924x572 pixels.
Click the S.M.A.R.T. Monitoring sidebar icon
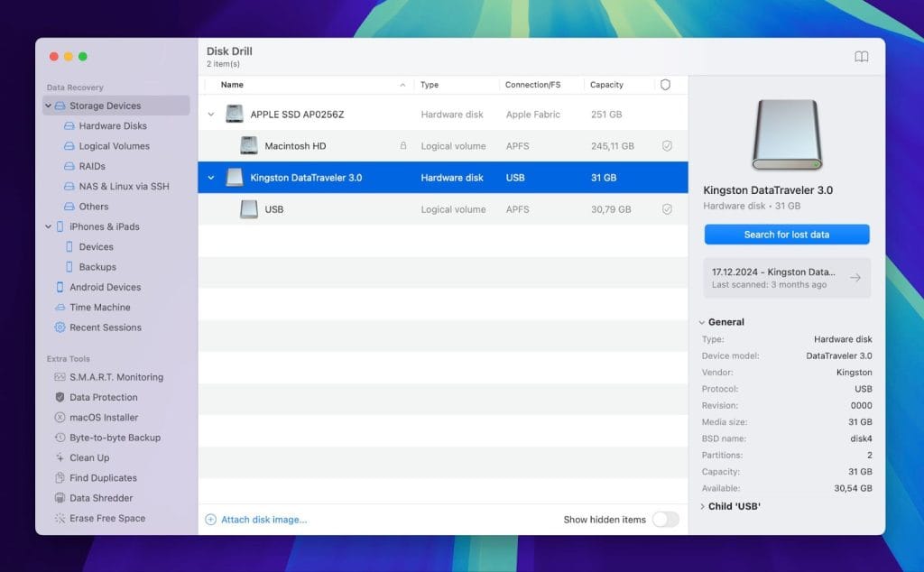pos(60,377)
